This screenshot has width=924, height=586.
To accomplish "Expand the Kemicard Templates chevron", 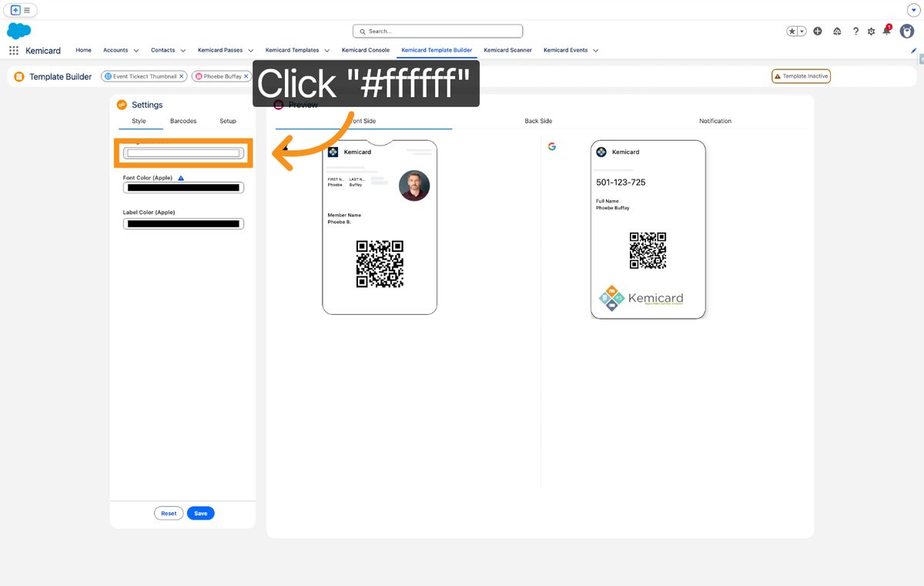I will click(x=327, y=50).
